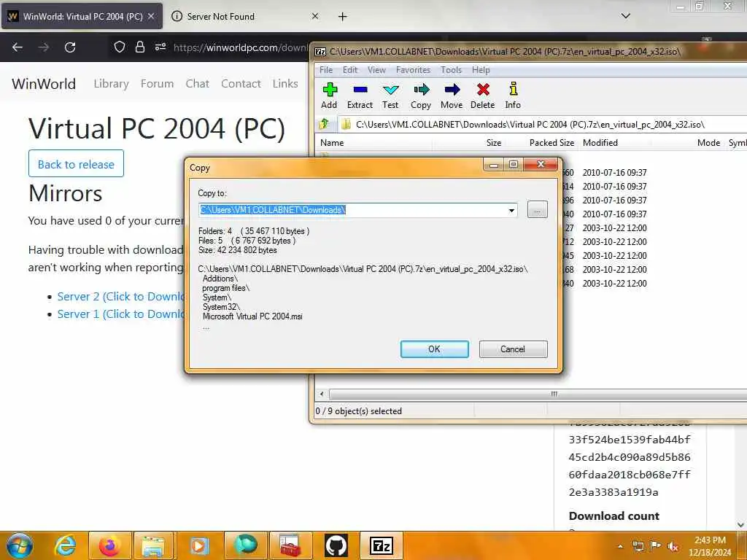Click the clock showing 2:43 PM
Screen dimensions: 747x560
point(709,540)
